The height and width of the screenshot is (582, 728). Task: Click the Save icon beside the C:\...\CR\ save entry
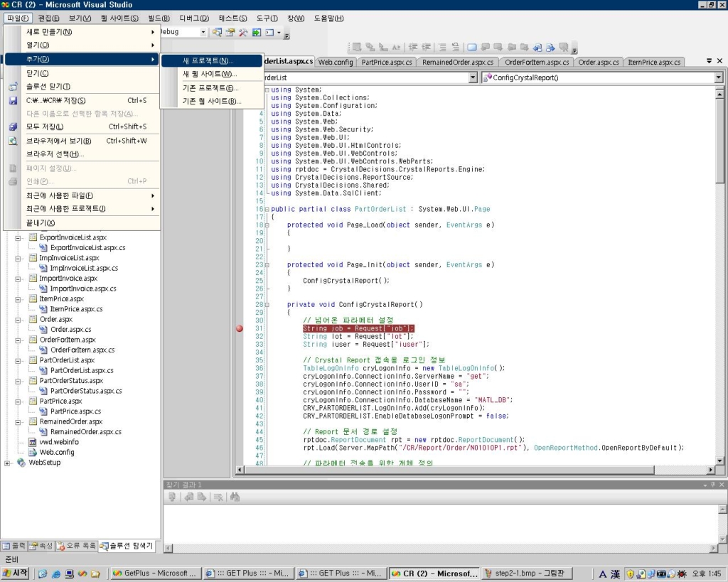[x=13, y=101]
